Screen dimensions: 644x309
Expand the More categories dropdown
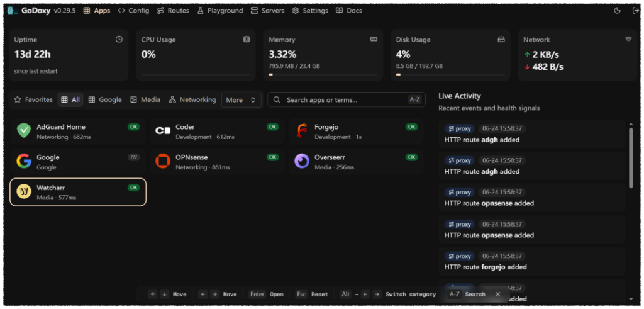pos(241,100)
